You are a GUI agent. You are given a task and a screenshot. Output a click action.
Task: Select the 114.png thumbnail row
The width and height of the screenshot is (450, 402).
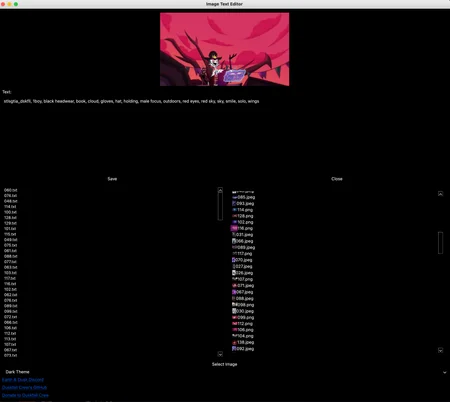click(242, 210)
